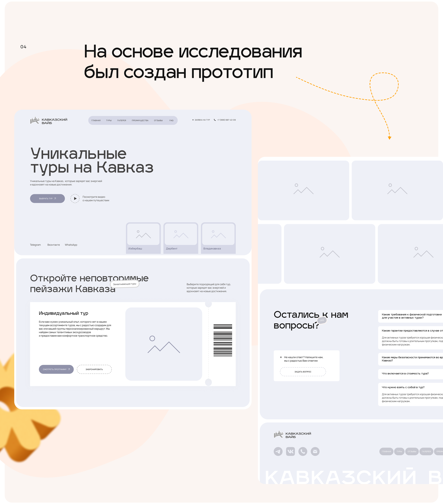Click the VK icon in footer
The image size is (443, 504).
tap(290, 451)
